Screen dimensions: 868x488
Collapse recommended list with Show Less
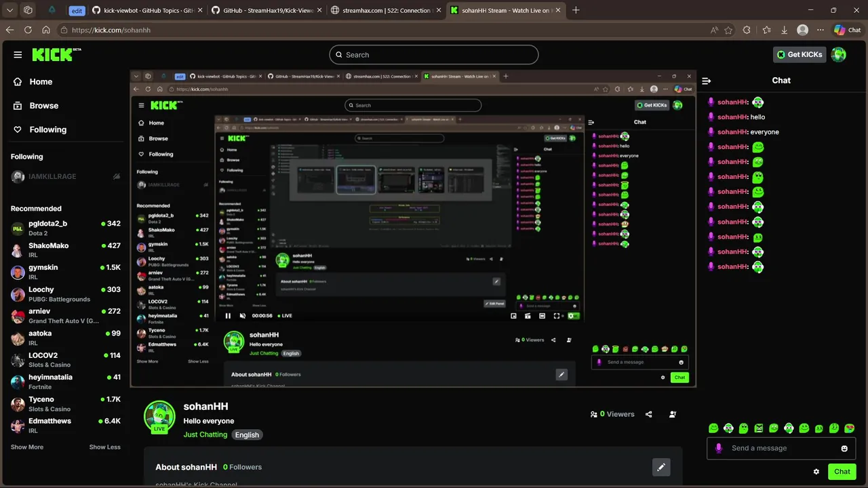point(105,447)
